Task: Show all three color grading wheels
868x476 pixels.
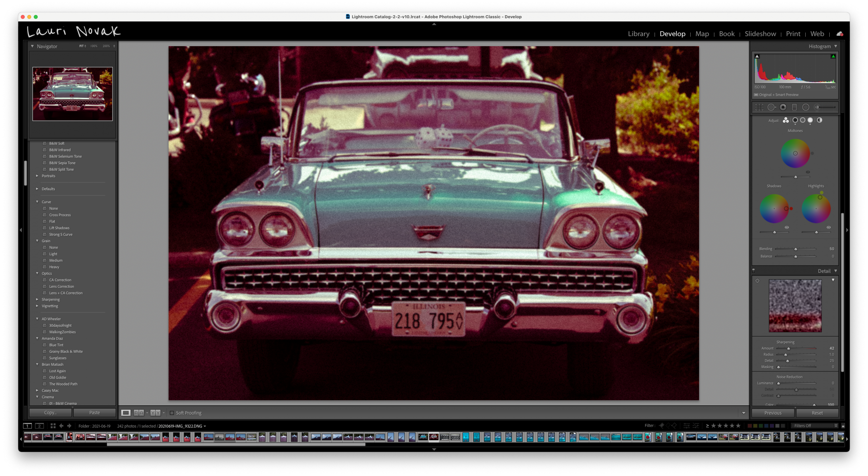Action: (786, 120)
